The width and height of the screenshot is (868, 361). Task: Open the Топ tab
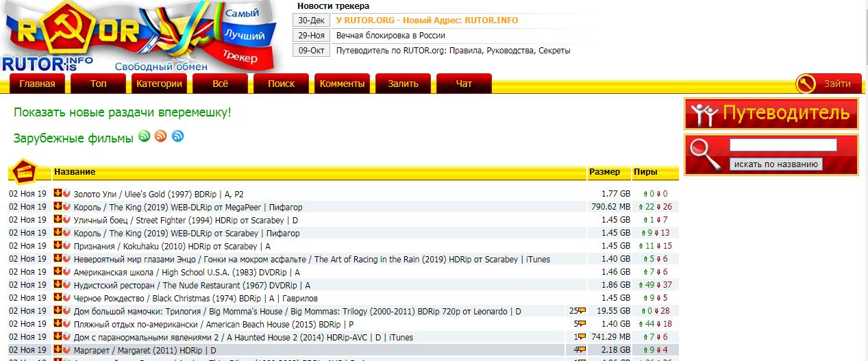coord(98,84)
